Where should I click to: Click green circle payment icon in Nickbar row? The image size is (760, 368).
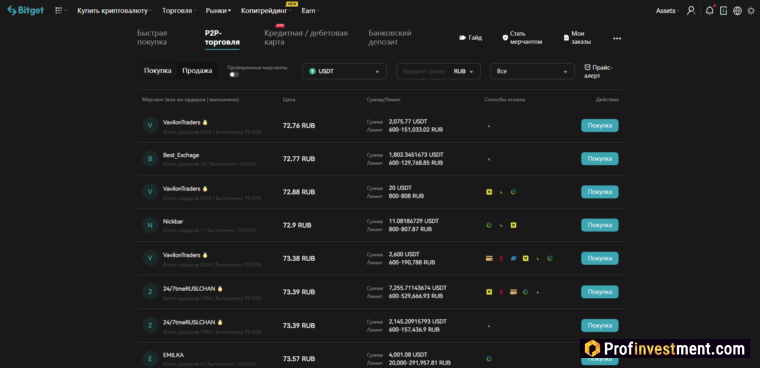point(489,225)
